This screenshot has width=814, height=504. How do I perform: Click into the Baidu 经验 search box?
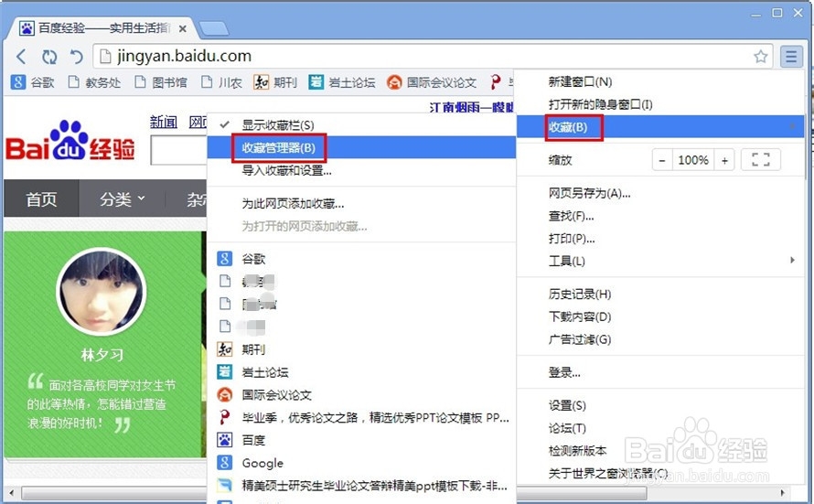pos(178,151)
